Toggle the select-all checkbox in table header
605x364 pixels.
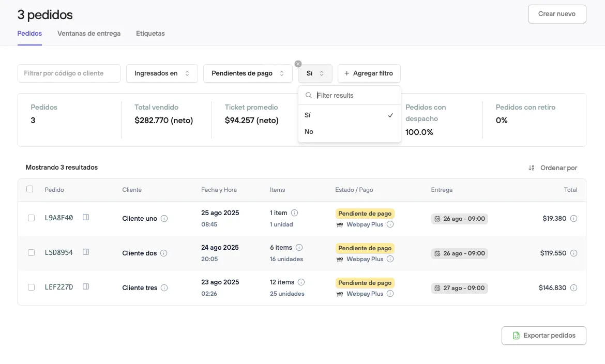29,189
